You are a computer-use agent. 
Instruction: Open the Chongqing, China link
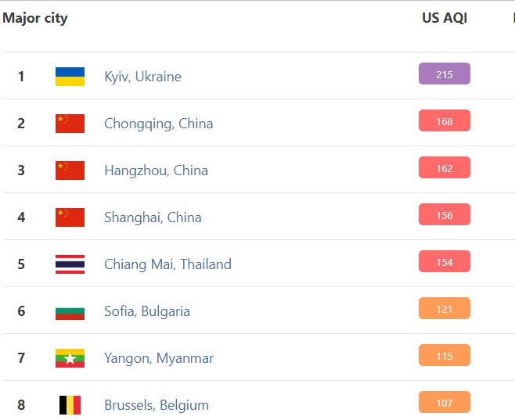[x=158, y=124]
